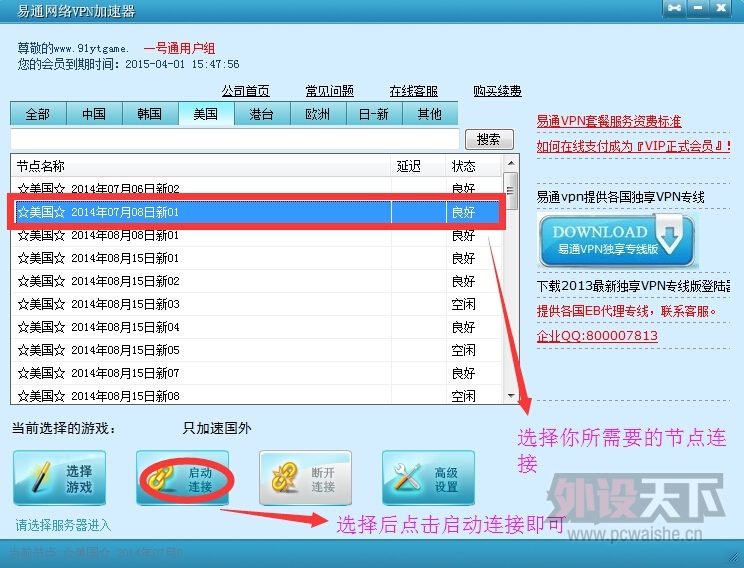
Task: Close the VPN accelerator window
Action: tap(720, 8)
